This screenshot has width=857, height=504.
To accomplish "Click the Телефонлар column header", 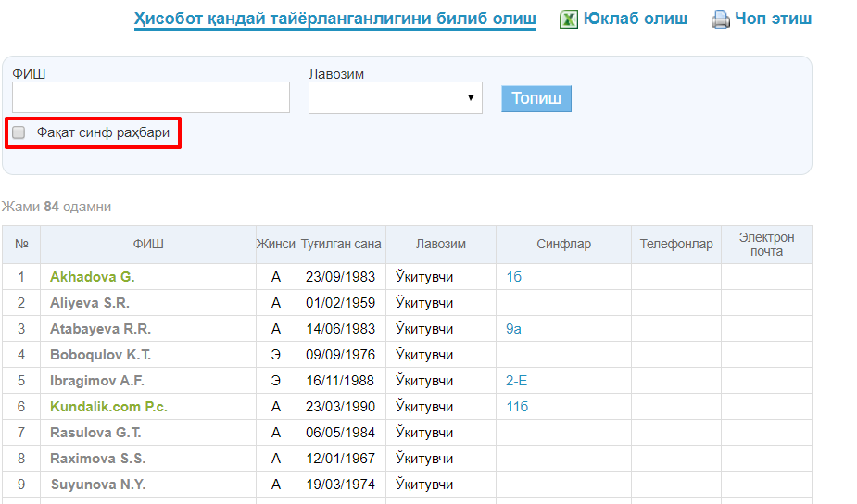I will point(676,245).
